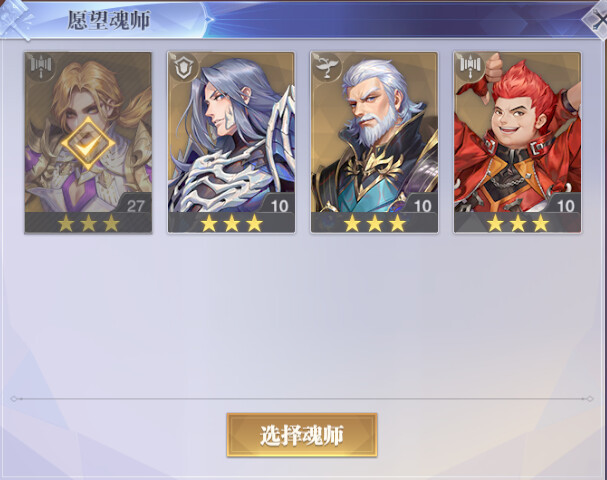The width and height of the screenshot is (607, 480).
Task: Select the white-bearded elder character card
Action: (374, 142)
